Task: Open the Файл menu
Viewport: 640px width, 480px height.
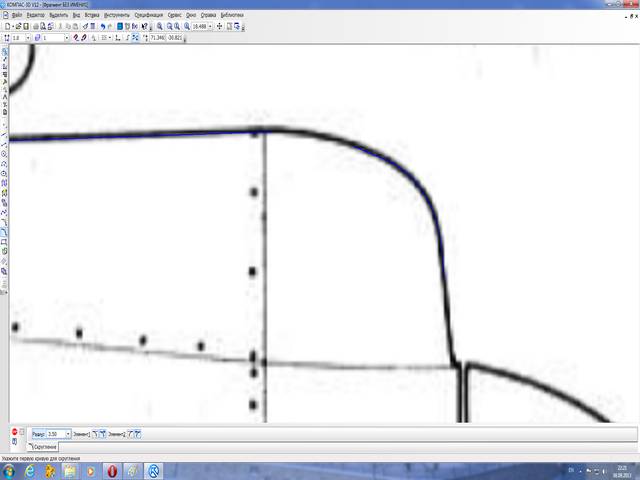Action: coord(17,16)
